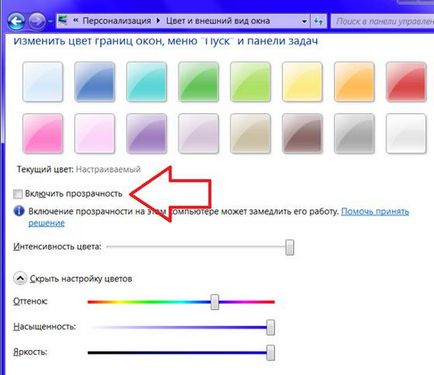434x375 pixels.
Task: Select the Sky light-blue color swatch
Action: click(x=43, y=82)
